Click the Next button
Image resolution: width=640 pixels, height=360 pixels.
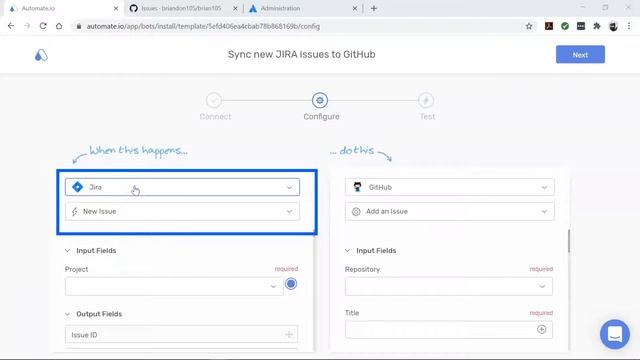(x=580, y=54)
